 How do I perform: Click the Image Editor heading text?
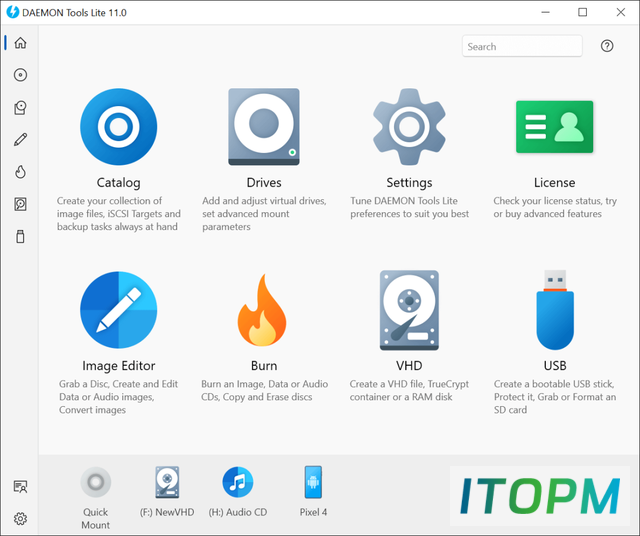point(118,366)
